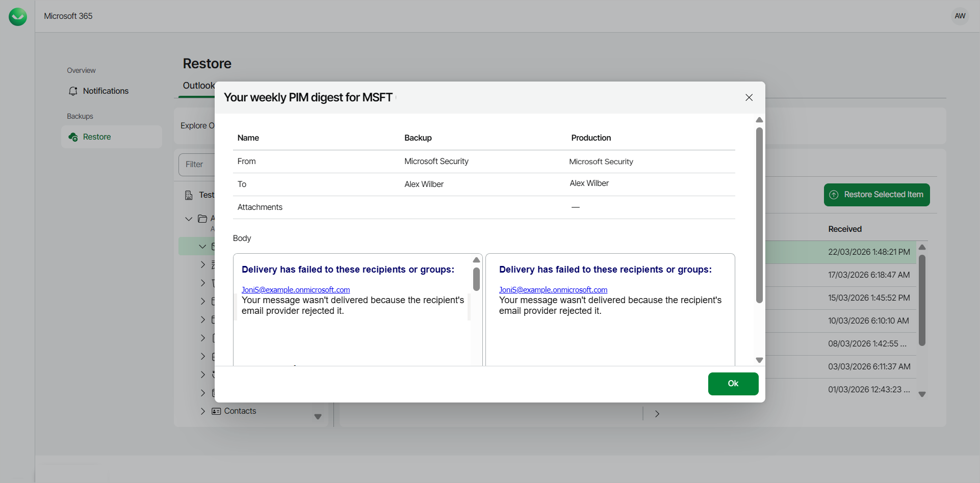This screenshot has width=980, height=483.
Task: Click Restore Selected Item button
Action: click(x=876, y=195)
